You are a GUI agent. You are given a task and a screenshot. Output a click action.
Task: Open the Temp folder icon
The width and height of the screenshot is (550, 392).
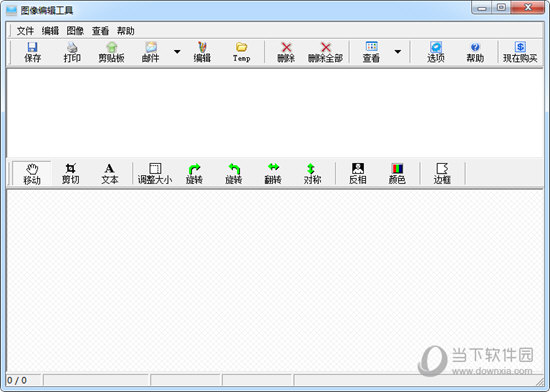click(241, 52)
